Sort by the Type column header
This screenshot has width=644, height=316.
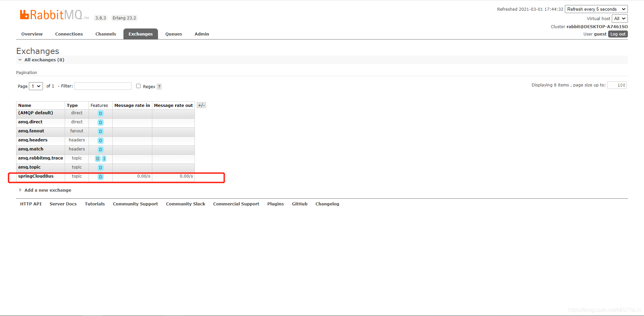click(x=72, y=105)
